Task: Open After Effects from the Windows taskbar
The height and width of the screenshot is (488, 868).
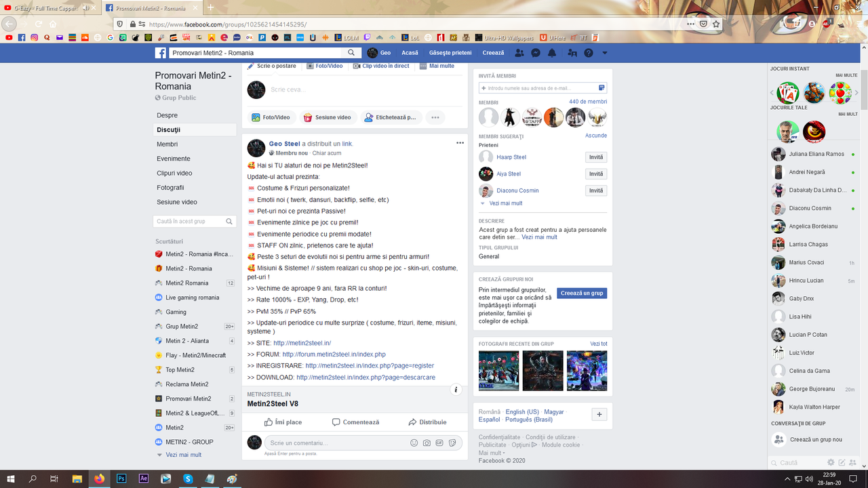Action: 144,479
